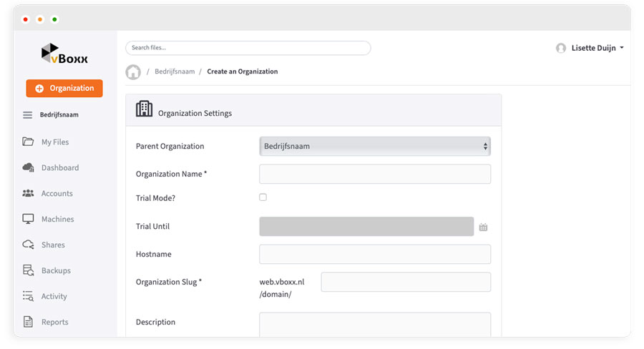
Task: Go to the Dashboard cloud icon
Action: [x=29, y=168]
